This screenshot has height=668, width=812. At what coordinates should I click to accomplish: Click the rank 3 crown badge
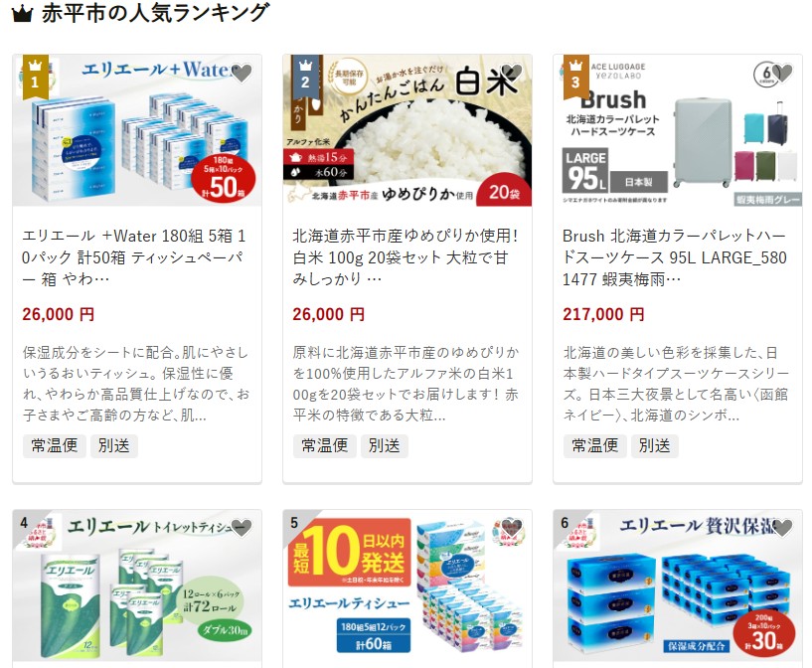click(x=575, y=77)
